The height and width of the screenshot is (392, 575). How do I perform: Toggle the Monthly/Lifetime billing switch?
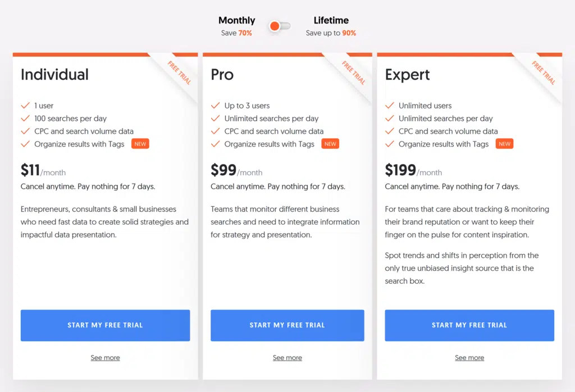(280, 26)
